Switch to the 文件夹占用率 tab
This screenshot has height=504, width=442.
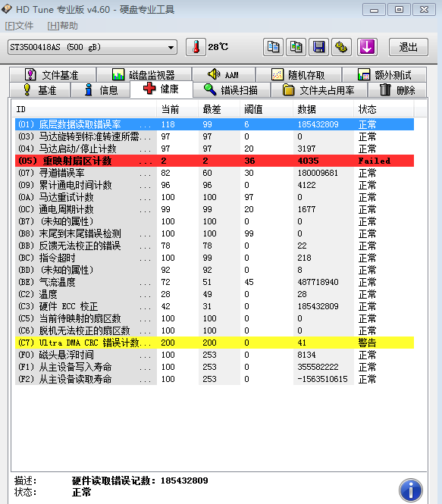(x=319, y=90)
